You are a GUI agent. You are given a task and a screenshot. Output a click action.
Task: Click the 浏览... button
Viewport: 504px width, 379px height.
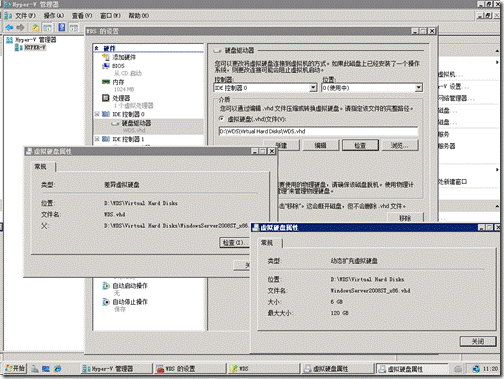pyautogui.click(x=400, y=145)
